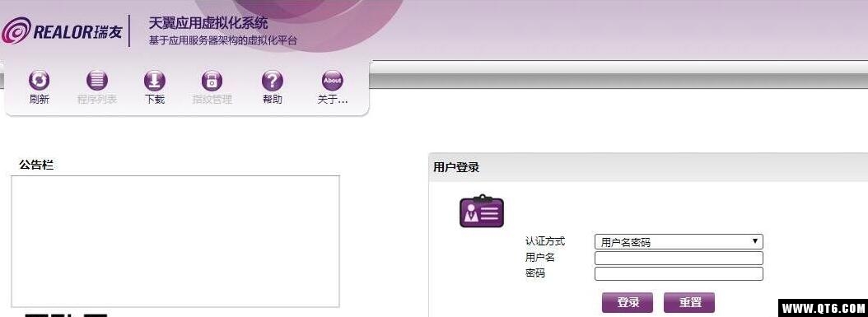Click the ID card login icon
This screenshot has height=317, width=868.
point(482,212)
